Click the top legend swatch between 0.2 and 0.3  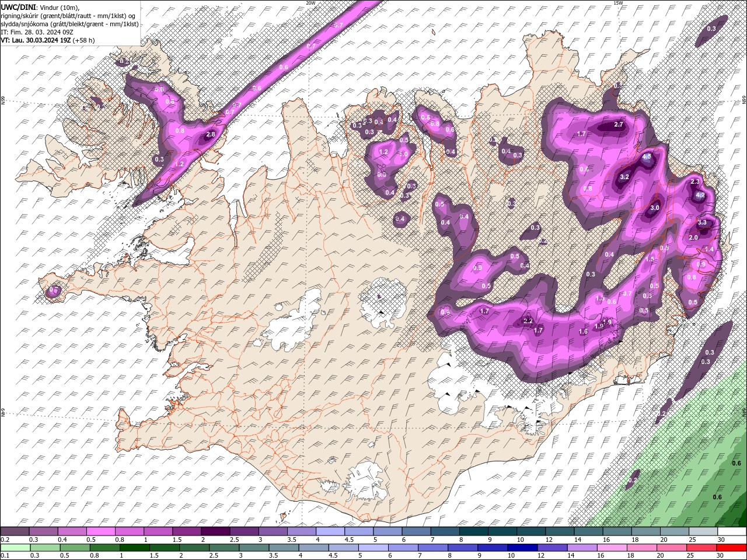click(15, 531)
